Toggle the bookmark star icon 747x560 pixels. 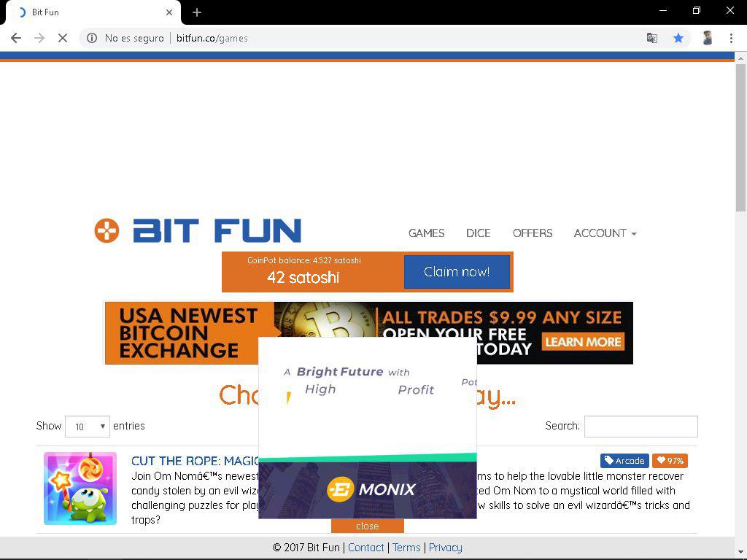tap(678, 38)
